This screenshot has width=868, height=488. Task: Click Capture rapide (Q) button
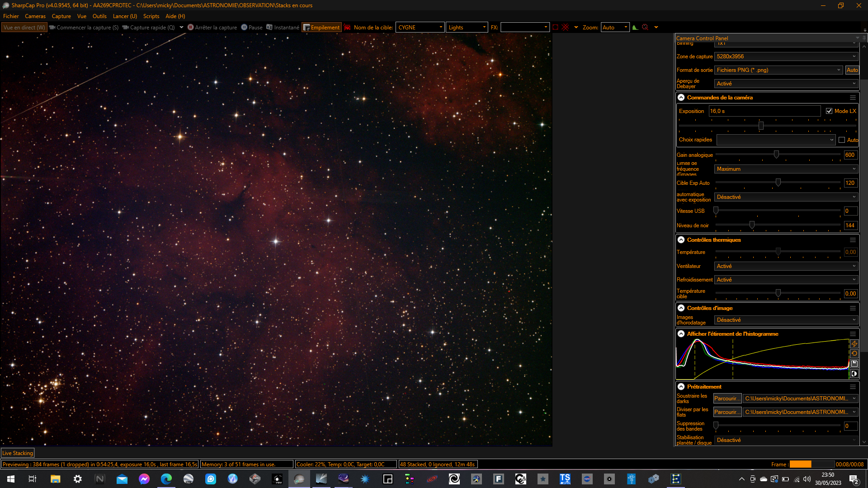148,28
